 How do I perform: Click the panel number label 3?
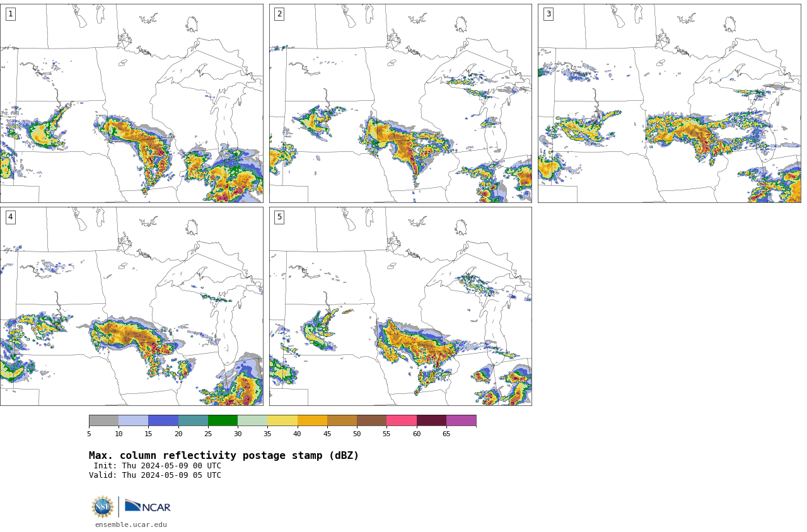(548, 14)
